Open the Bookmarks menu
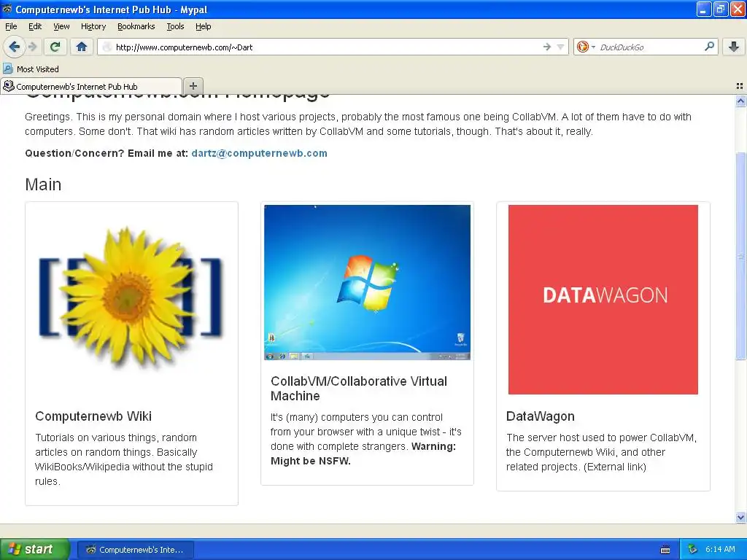The image size is (747, 560). (x=136, y=27)
